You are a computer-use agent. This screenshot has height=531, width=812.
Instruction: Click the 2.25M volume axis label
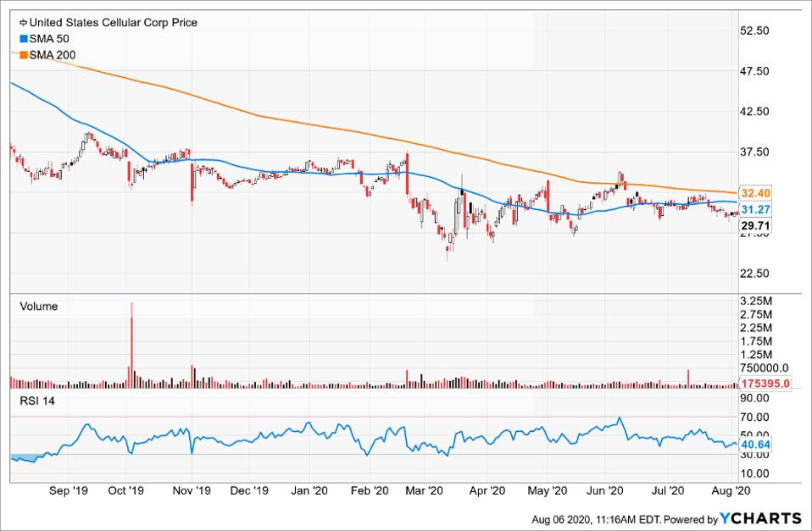pyautogui.click(x=756, y=328)
